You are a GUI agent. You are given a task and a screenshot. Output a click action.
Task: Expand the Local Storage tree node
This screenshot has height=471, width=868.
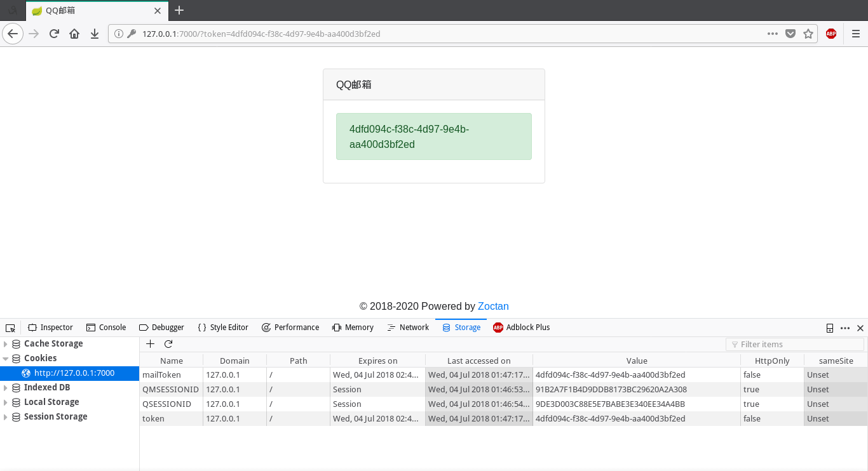click(x=6, y=402)
